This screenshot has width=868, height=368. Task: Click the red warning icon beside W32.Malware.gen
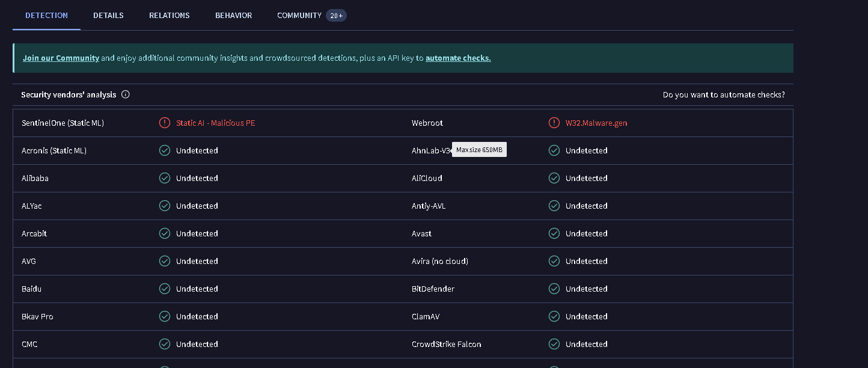point(554,123)
